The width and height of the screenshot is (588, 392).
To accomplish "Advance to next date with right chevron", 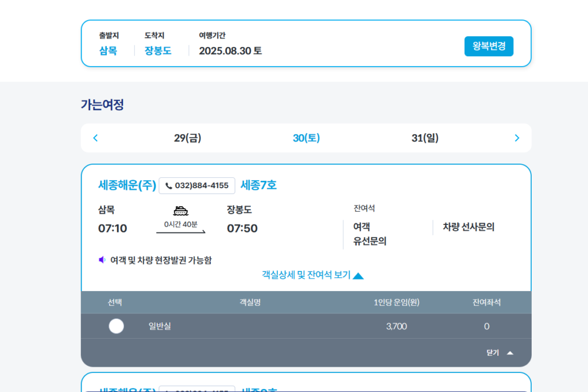I will click(517, 138).
